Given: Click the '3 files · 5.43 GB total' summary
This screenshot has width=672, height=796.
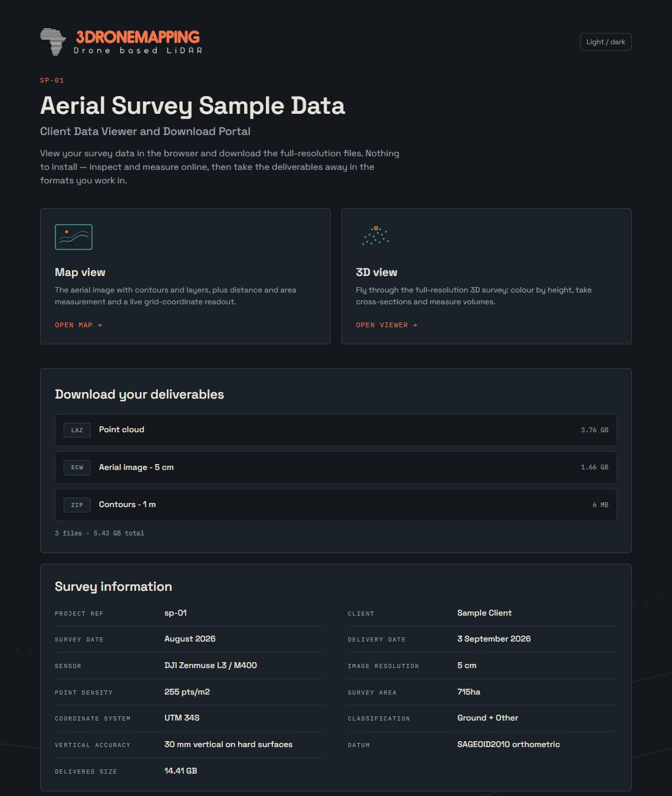Looking at the screenshot, I should point(100,533).
